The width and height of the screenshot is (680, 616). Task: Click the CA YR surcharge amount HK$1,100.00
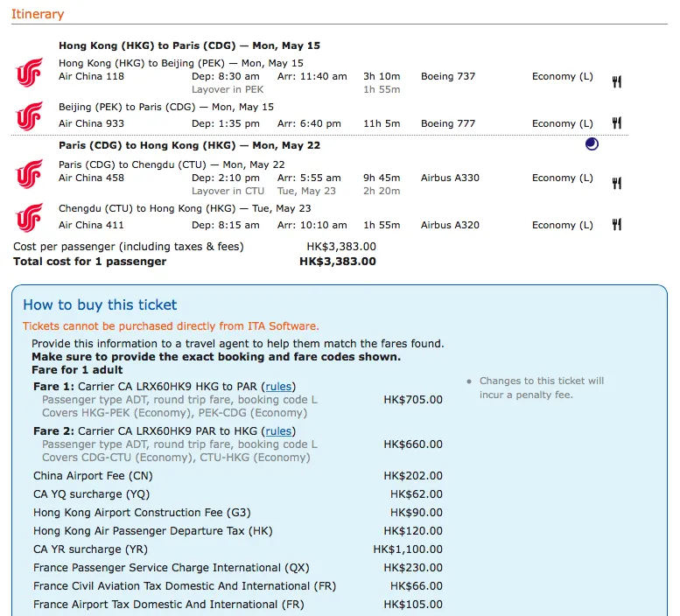408,549
